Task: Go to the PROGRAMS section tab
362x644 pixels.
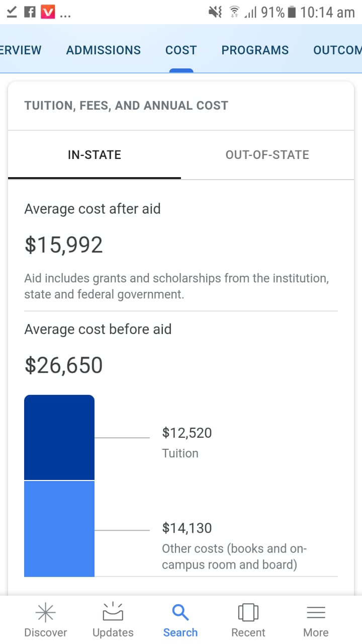Action: point(255,50)
